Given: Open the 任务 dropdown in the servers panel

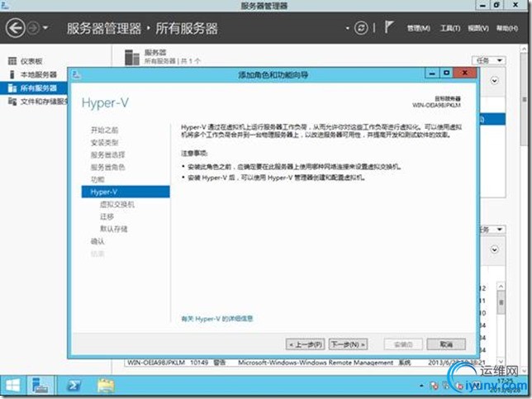Looking at the screenshot, I should (488, 60).
